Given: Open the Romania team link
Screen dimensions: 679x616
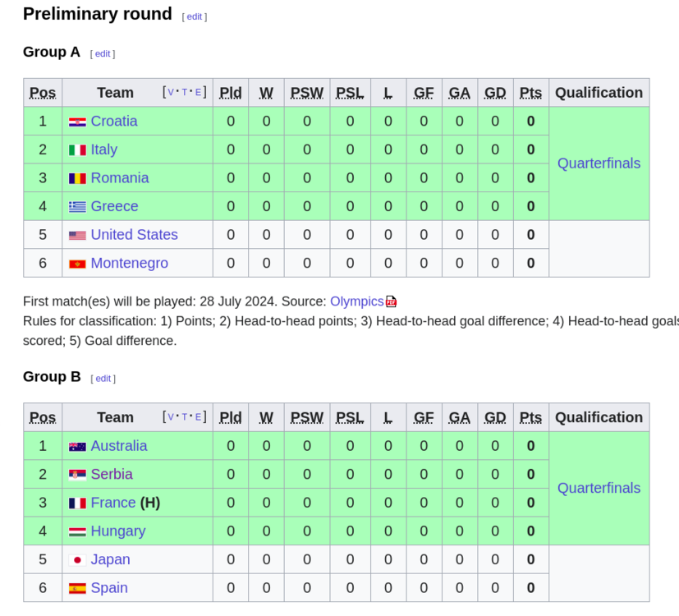Looking at the screenshot, I should (x=120, y=178).
